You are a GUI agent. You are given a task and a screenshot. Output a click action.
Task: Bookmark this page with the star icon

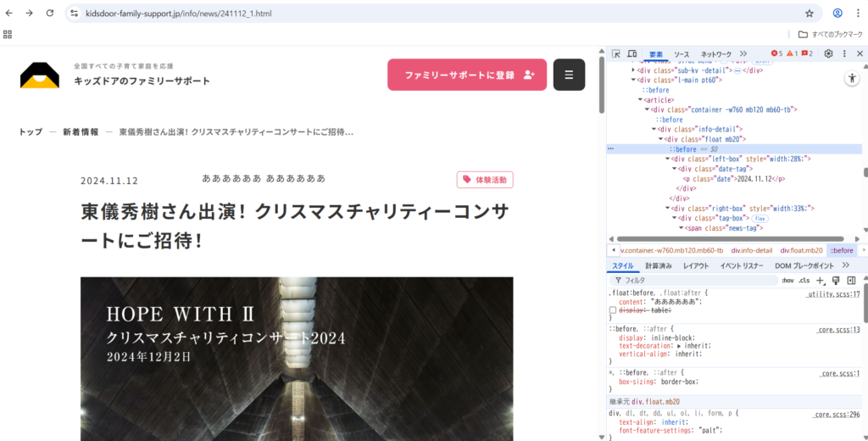[x=809, y=14]
